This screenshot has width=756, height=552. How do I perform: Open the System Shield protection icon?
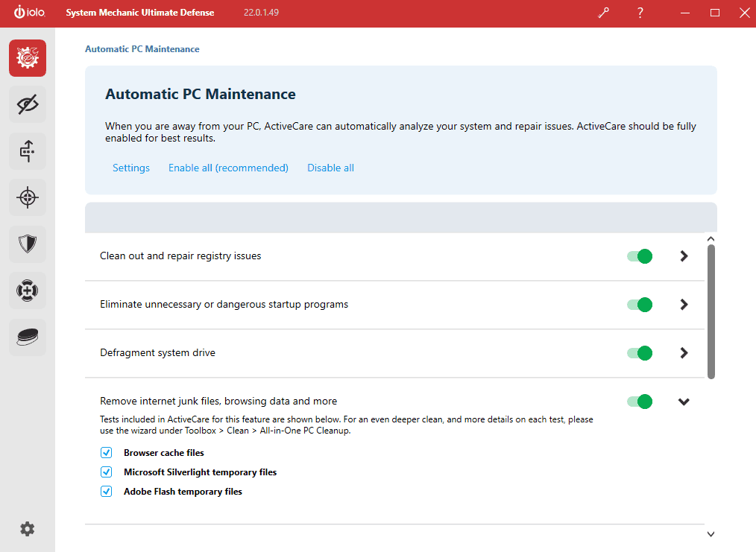(27, 244)
